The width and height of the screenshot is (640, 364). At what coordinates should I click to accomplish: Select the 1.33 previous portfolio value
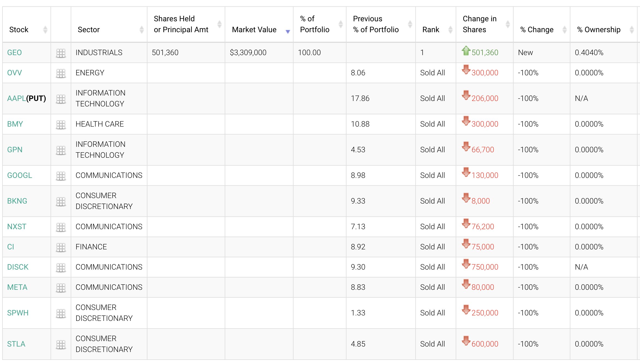(358, 313)
